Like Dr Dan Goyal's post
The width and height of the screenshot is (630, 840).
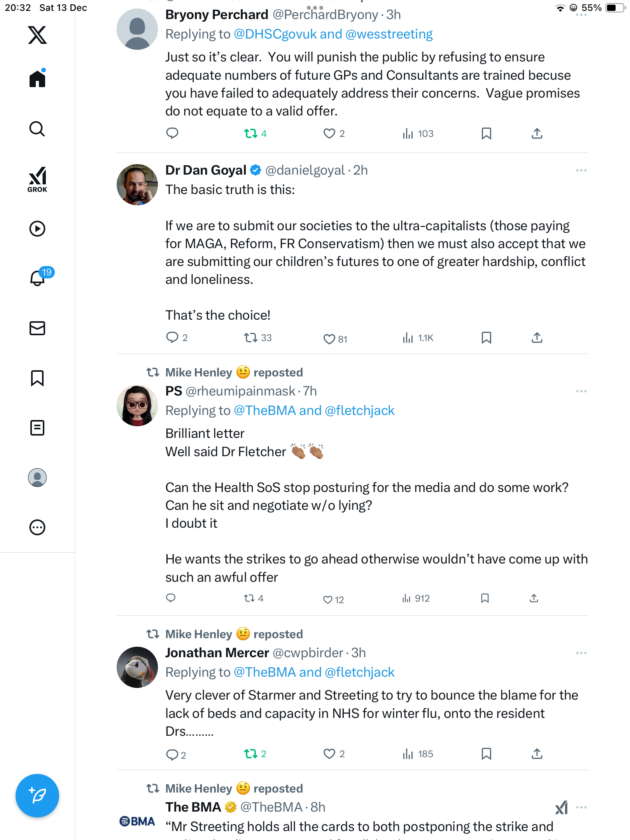pos(329,339)
